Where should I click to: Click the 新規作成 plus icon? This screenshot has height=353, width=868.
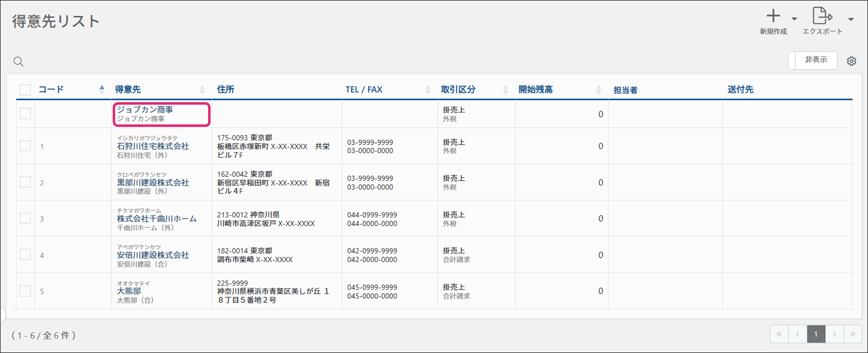point(773,16)
